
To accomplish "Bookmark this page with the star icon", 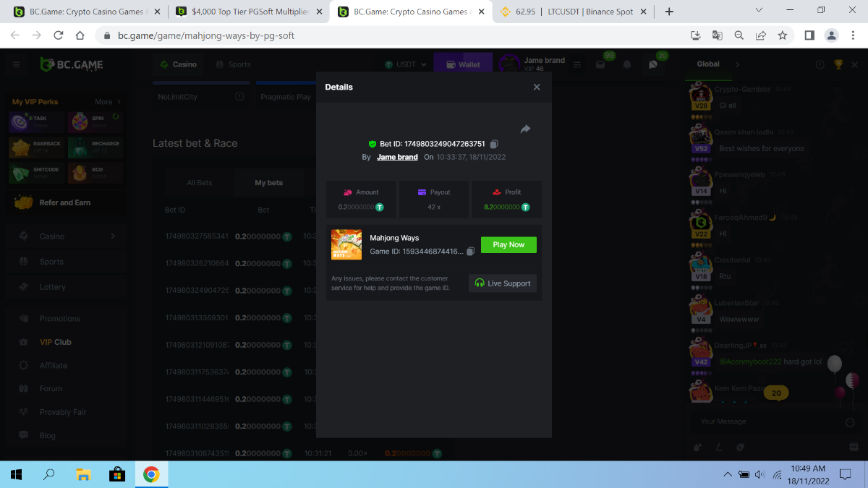I will [782, 35].
